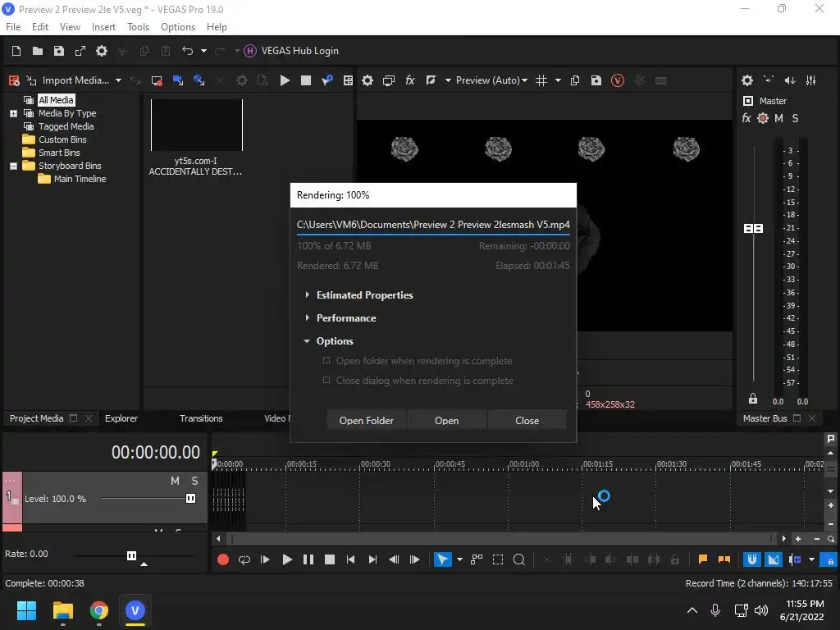Undo the last action
This screenshot has width=840, height=630.
pyautogui.click(x=187, y=51)
